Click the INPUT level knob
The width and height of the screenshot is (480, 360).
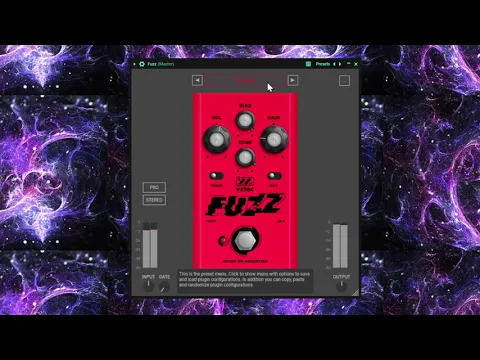[148, 286]
